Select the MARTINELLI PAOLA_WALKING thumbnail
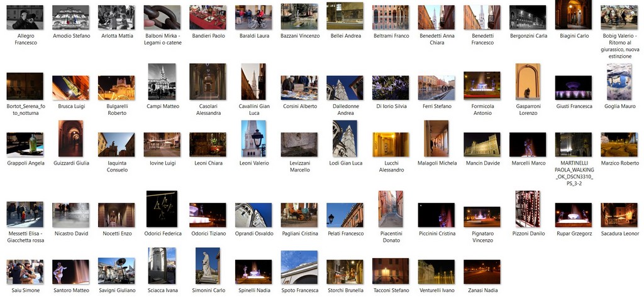644x297 pixels. point(574,144)
